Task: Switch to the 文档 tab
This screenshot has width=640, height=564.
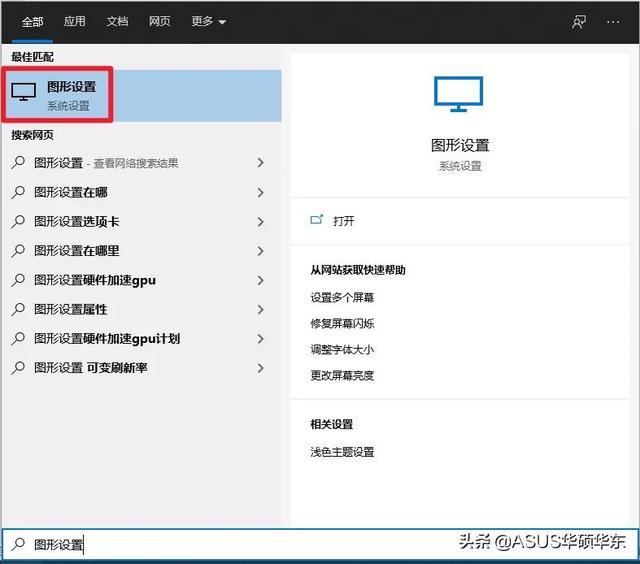Action: pos(117,21)
